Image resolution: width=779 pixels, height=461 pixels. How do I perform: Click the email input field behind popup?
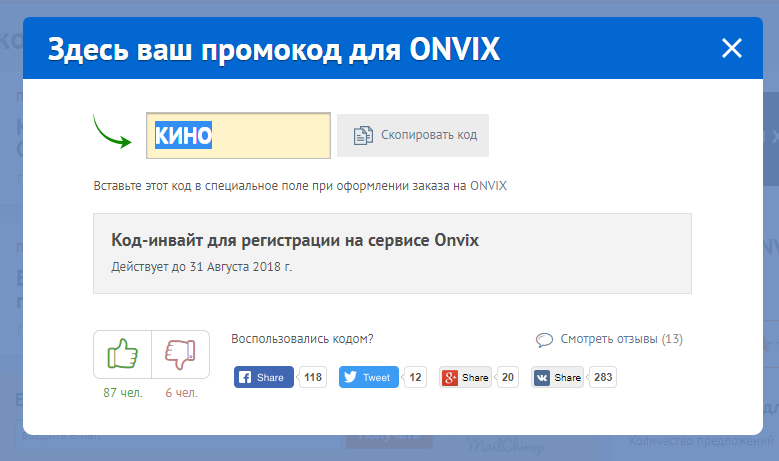click(x=178, y=436)
